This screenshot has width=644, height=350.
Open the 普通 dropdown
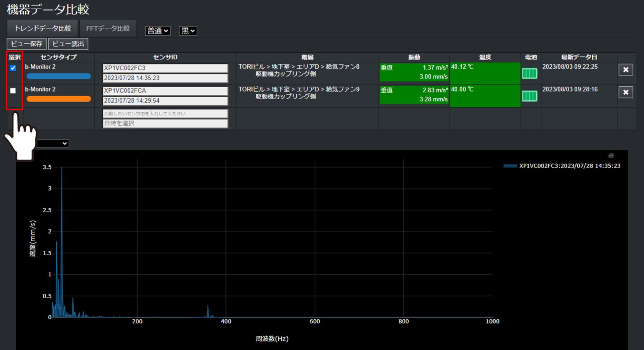coord(158,31)
